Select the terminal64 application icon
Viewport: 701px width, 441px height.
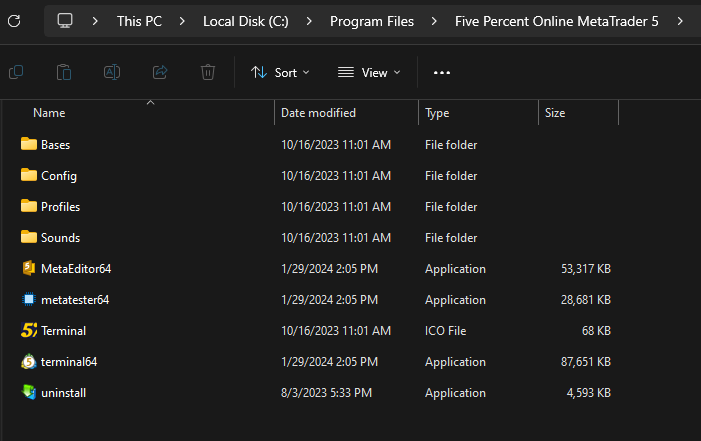29,361
